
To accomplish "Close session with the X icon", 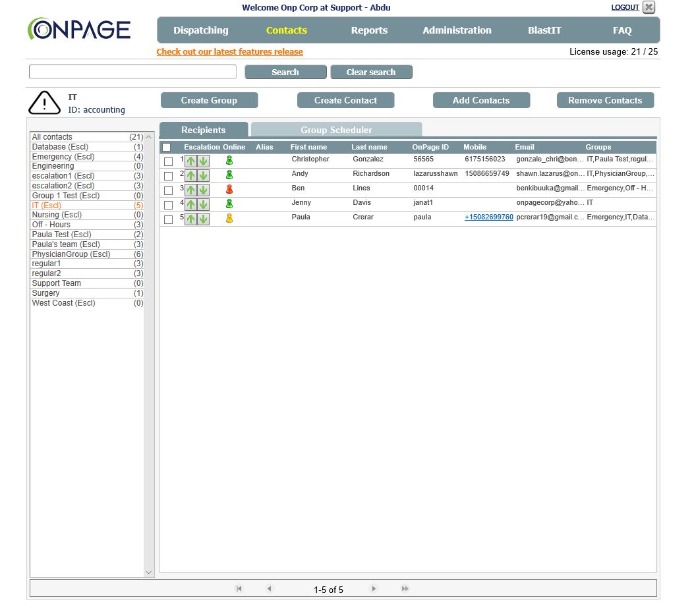I will 649,7.
